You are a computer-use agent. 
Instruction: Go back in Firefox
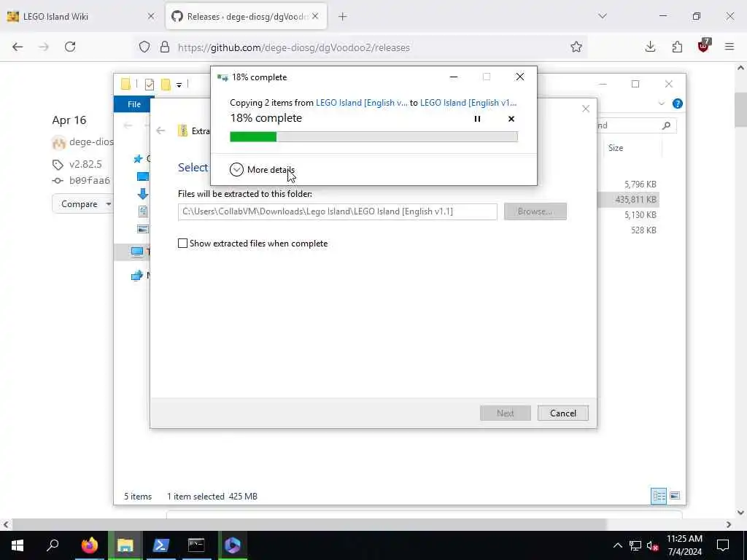click(18, 47)
